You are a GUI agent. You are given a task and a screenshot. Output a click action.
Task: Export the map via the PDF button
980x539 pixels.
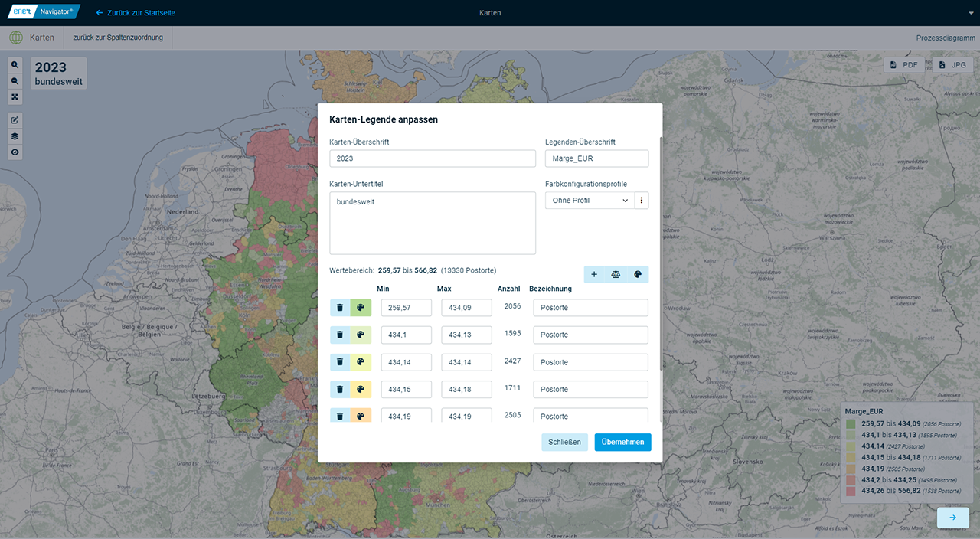903,65
